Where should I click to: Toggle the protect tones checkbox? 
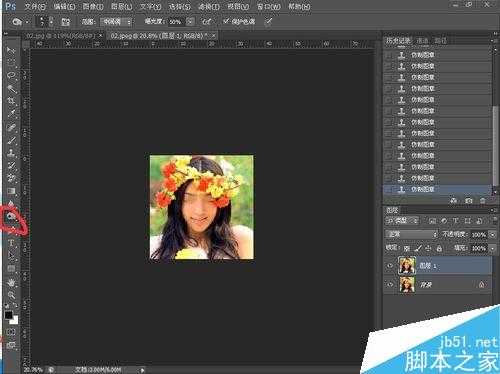[226, 21]
